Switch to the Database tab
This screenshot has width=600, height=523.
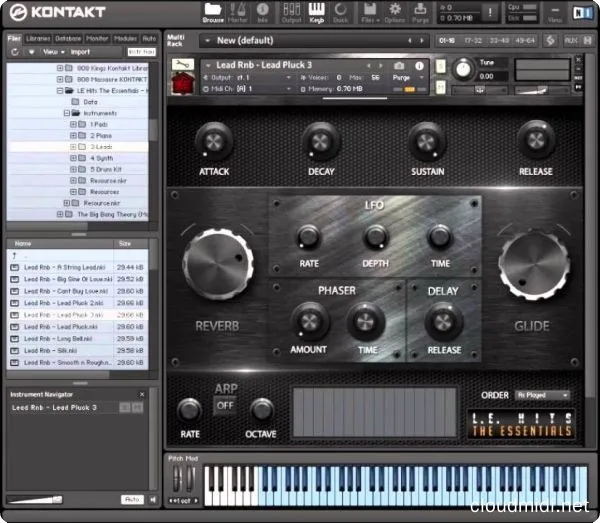coord(68,39)
